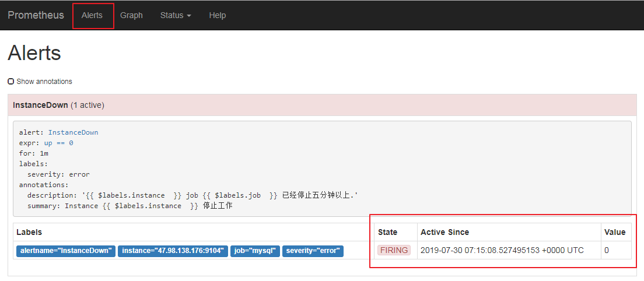Enable the Show annotations checkbox
The height and width of the screenshot is (281, 644).
click(11, 82)
